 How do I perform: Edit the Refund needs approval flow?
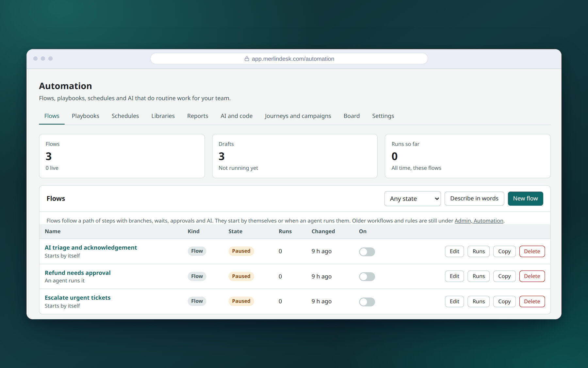click(x=454, y=276)
